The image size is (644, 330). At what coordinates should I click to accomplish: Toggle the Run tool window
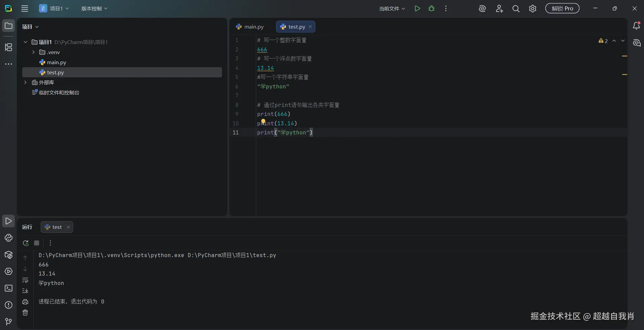click(8, 221)
